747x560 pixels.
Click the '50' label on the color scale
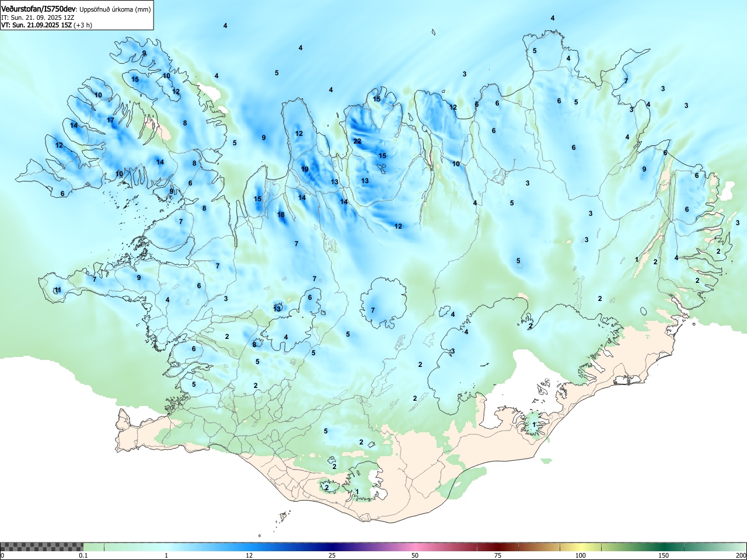[415, 555]
